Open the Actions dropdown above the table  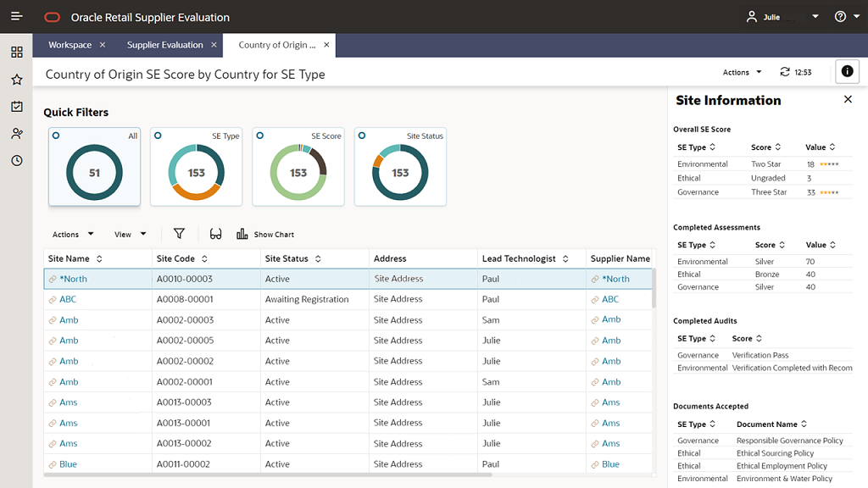[70, 234]
